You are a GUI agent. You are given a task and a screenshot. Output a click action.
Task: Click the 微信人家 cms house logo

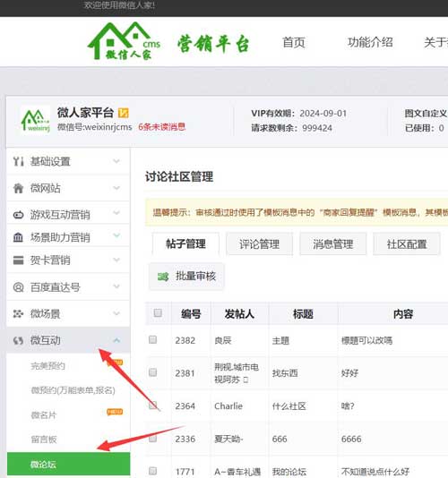(124, 41)
